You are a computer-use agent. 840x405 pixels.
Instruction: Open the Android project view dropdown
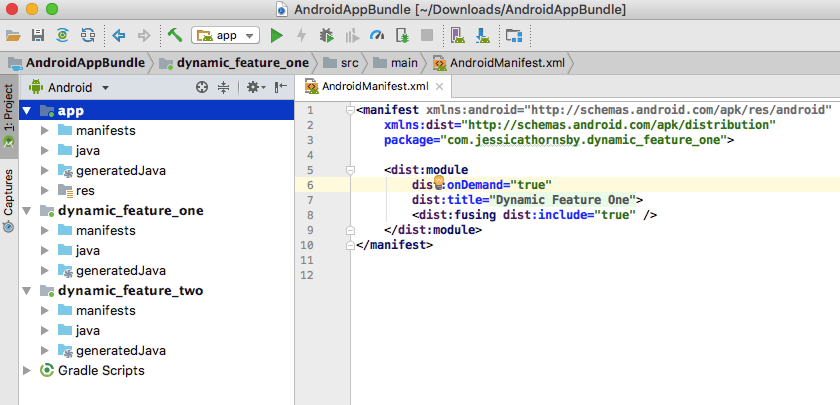point(69,87)
